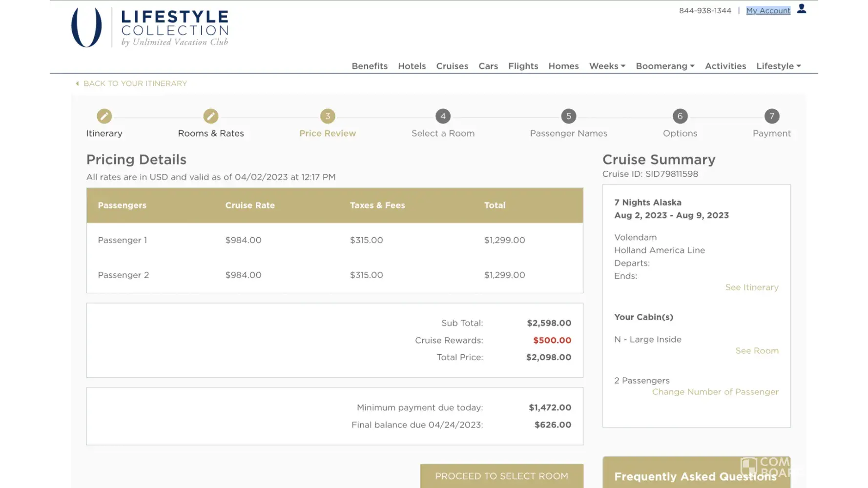Screen dimensions: 868x488
Task: Click the step 7 Payment circle
Action: click(771, 116)
